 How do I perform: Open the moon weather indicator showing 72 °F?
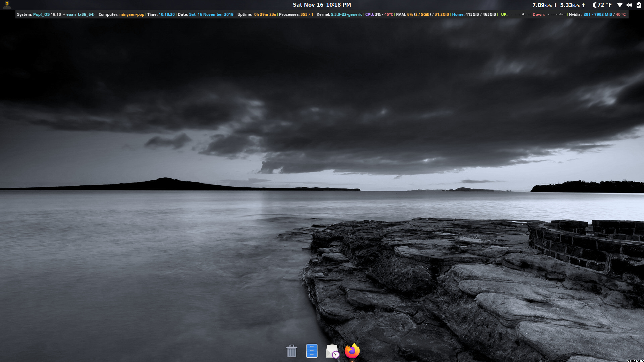coord(602,5)
